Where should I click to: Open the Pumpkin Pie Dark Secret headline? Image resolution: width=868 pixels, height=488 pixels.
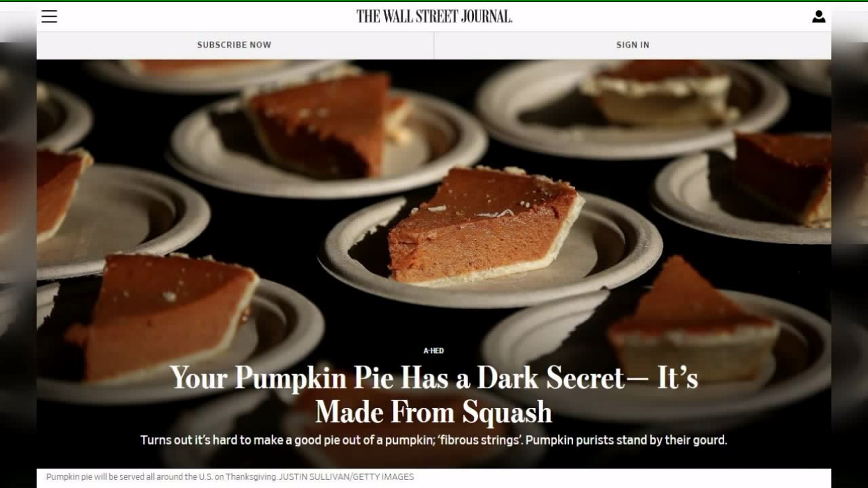click(x=434, y=395)
